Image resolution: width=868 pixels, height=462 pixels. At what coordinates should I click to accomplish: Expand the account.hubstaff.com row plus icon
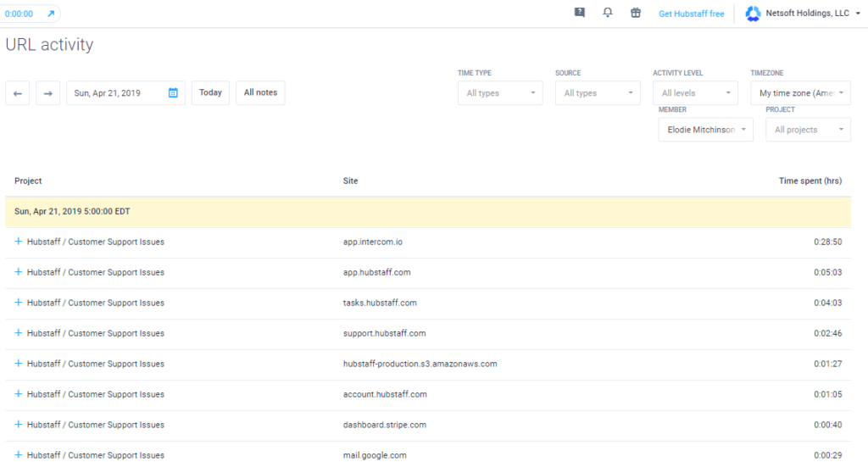[x=19, y=393]
